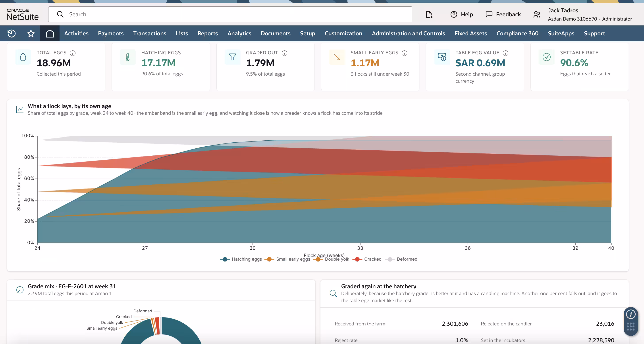Click the 2,301,606 received from farm value

pos(455,324)
